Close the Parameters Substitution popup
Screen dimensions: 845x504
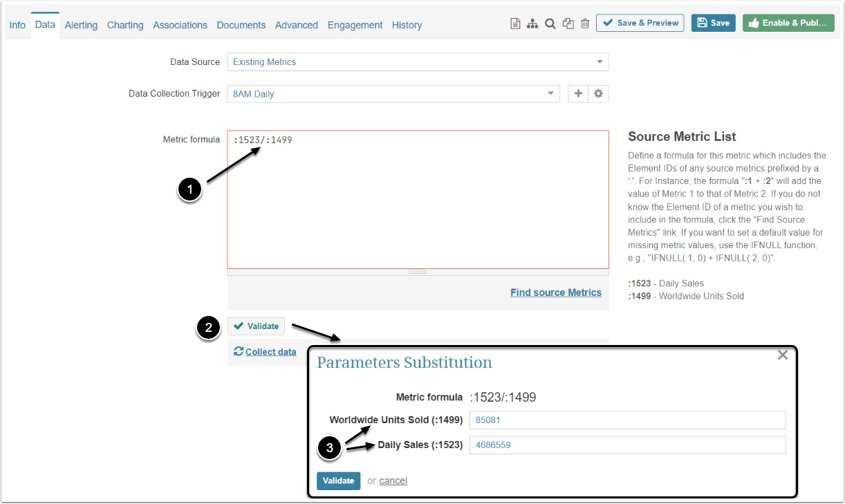tap(782, 355)
